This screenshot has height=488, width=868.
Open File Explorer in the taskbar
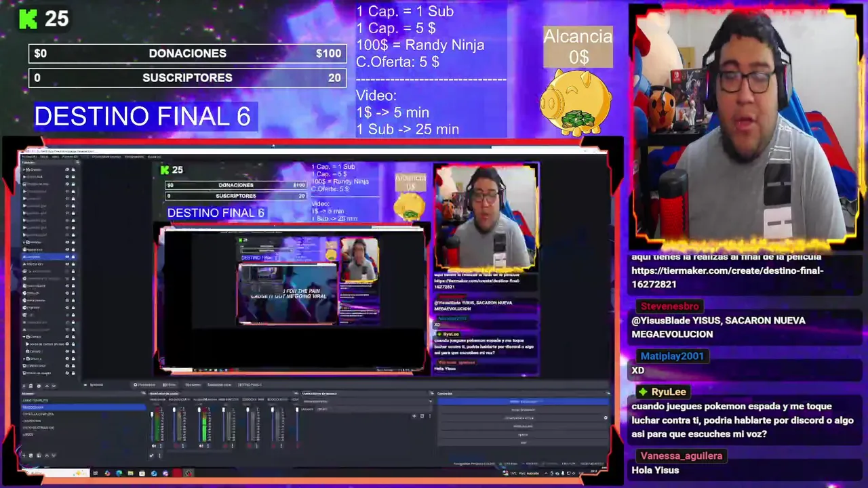(x=130, y=473)
